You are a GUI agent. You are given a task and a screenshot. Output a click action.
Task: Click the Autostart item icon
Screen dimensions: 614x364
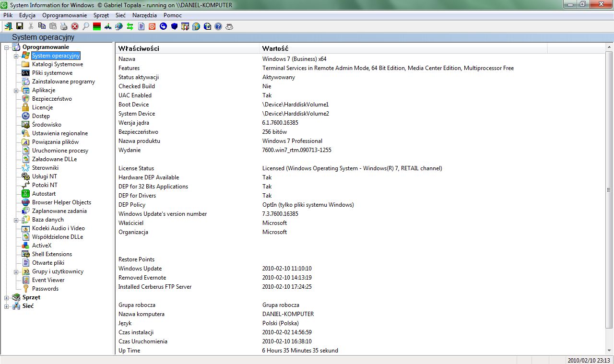[x=25, y=194]
